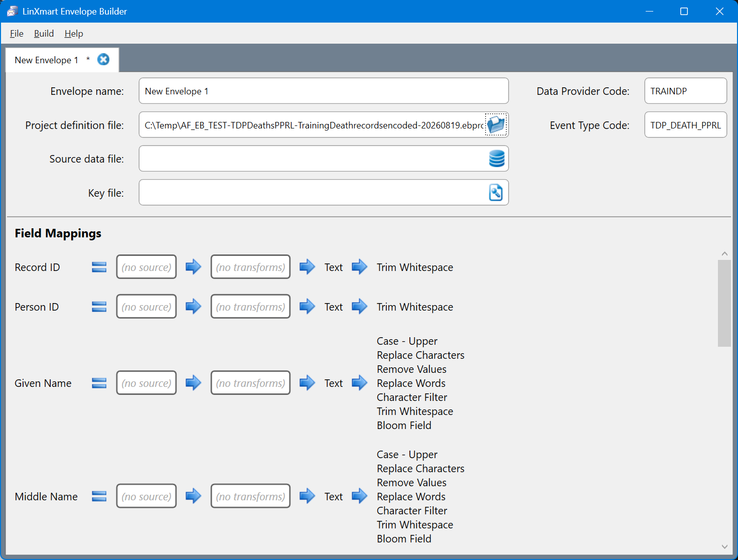Click arrow after Middle Name source box
738x560 pixels.
194,496
